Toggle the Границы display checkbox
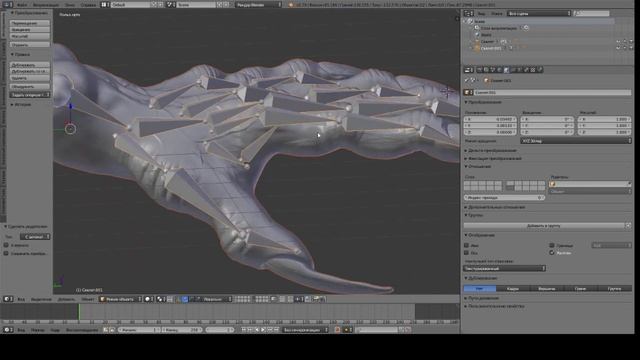 552,245
